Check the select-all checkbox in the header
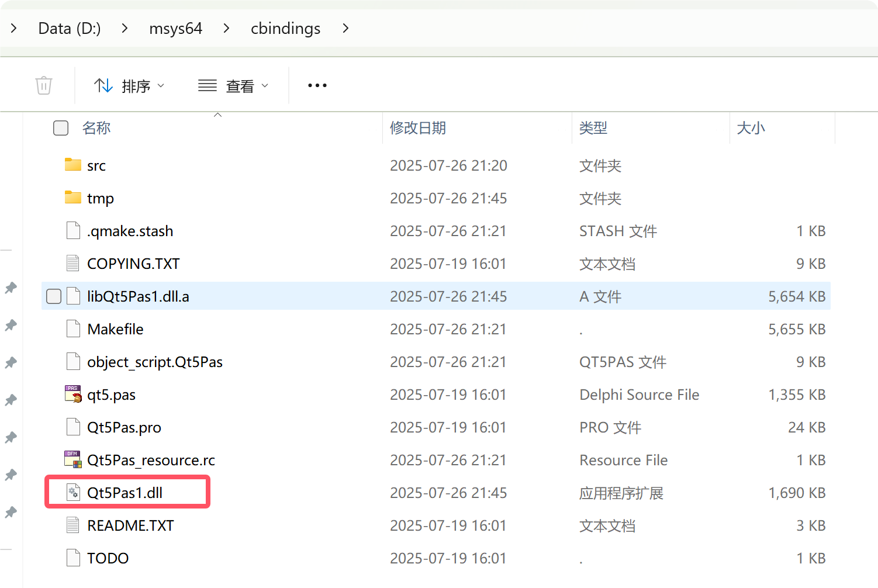The width and height of the screenshot is (878, 588). 61,127
